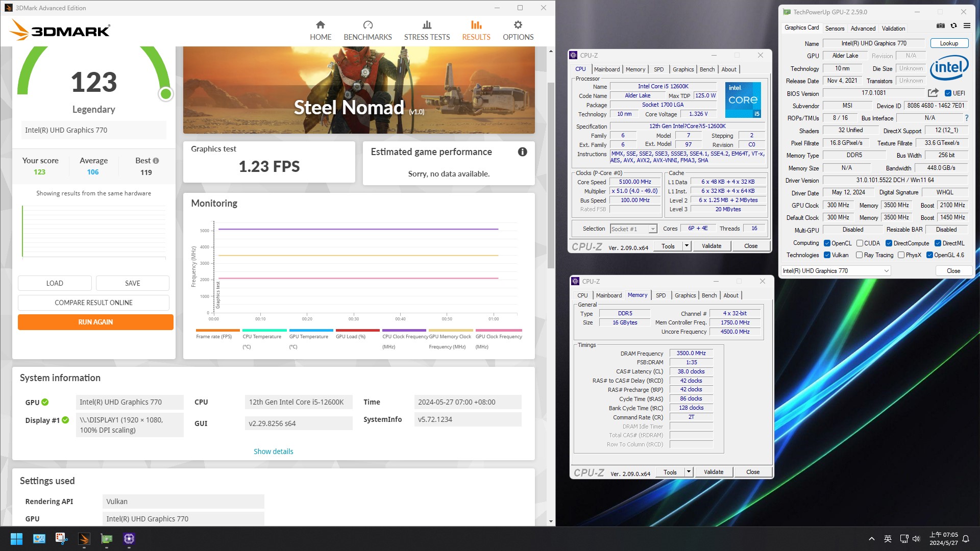Open 3DMark OPTIONS gear
This screenshot has width=980, height=551.
click(x=518, y=31)
